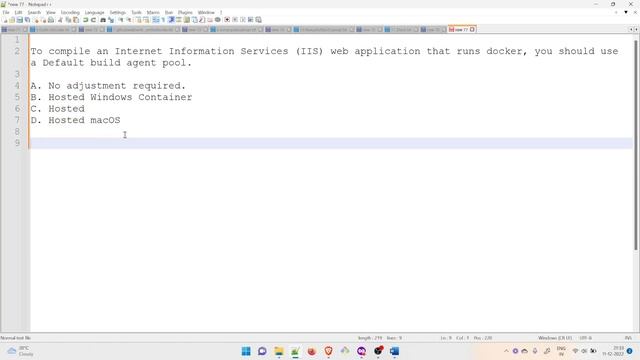Zoom out using toolbar icon
This screenshot has height=360, width=640.
point(129,20)
